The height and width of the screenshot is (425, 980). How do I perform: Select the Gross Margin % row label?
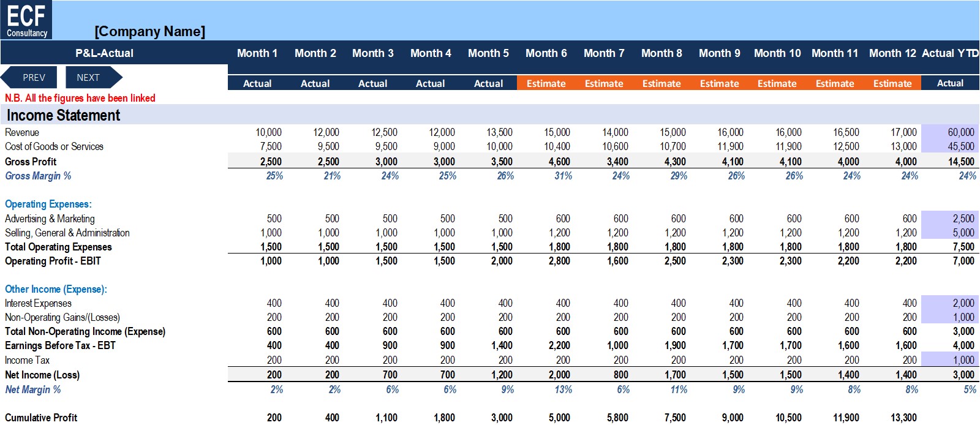(x=38, y=176)
